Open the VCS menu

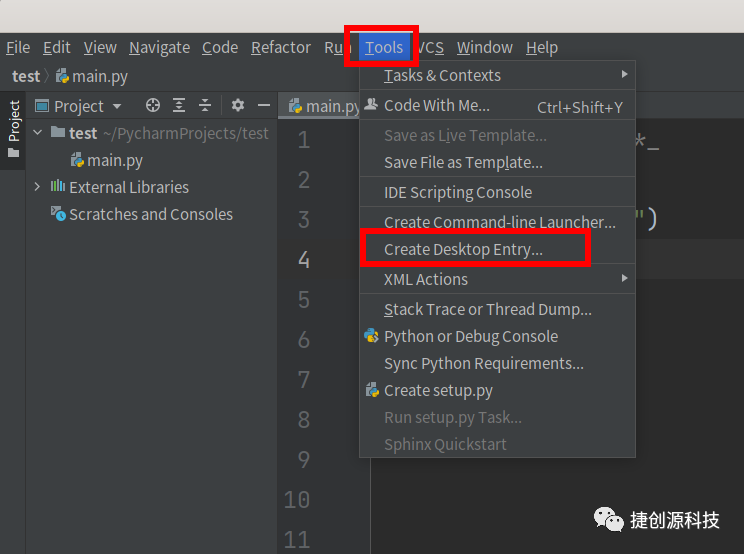[x=431, y=47]
